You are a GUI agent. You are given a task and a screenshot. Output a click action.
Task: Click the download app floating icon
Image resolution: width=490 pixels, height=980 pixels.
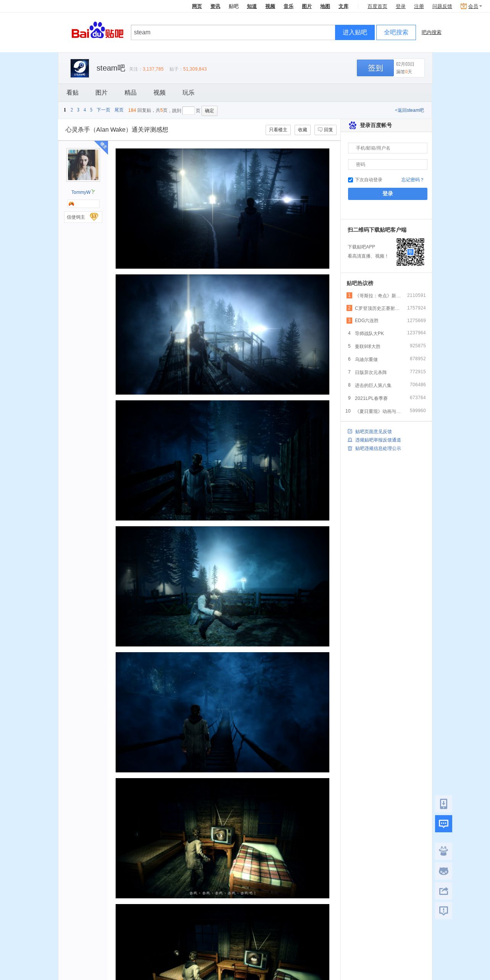(x=443, y=804)
